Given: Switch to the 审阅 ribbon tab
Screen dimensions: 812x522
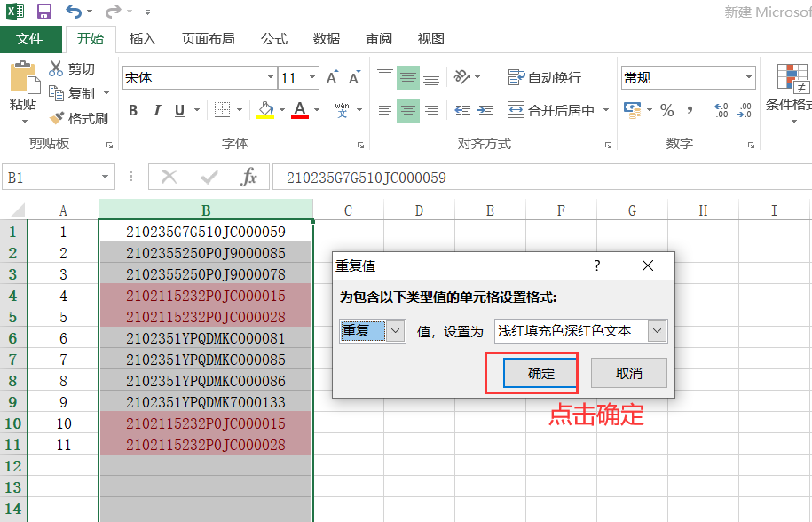Looking at the screenshot, I should (379, 39).
